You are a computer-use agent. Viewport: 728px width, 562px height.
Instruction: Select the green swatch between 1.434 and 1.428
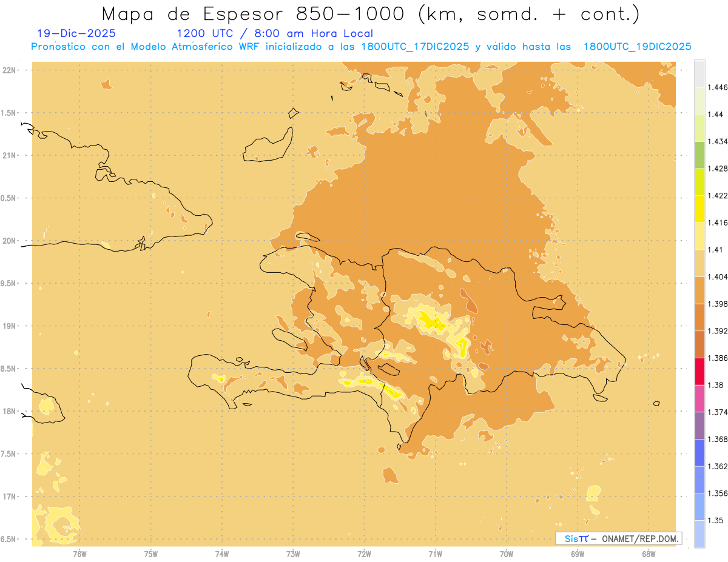click(699, 155)
